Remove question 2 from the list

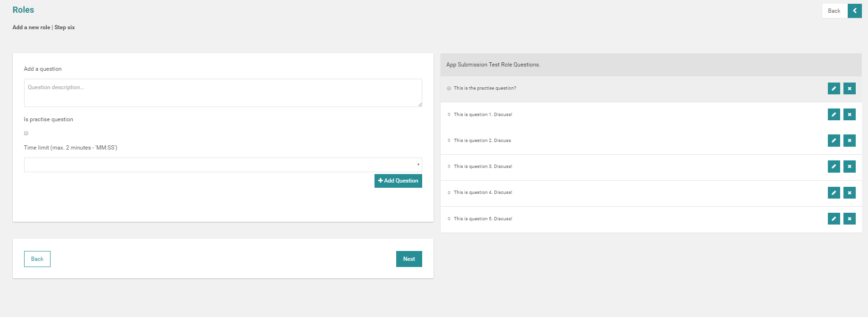point(849,141)
